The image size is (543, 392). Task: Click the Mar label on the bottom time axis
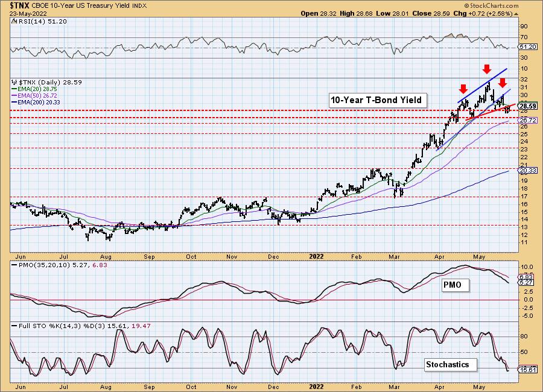pyautogui.click(x=394, y=387)
